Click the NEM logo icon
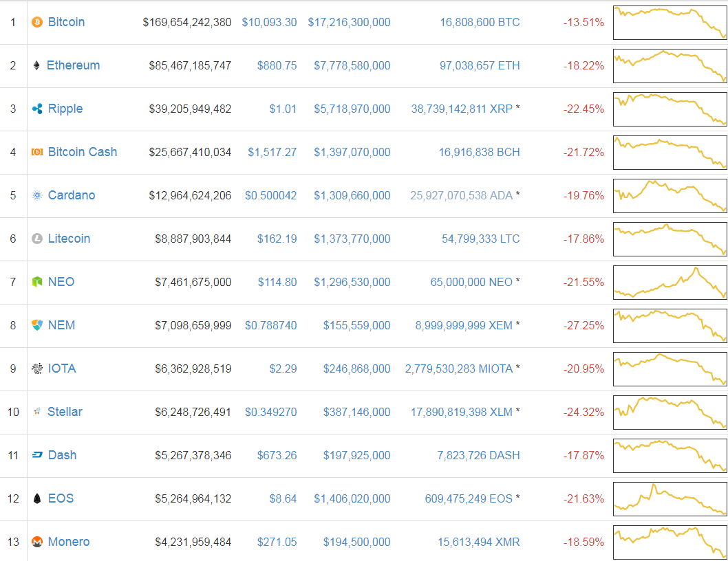 (x=37, y=324)
